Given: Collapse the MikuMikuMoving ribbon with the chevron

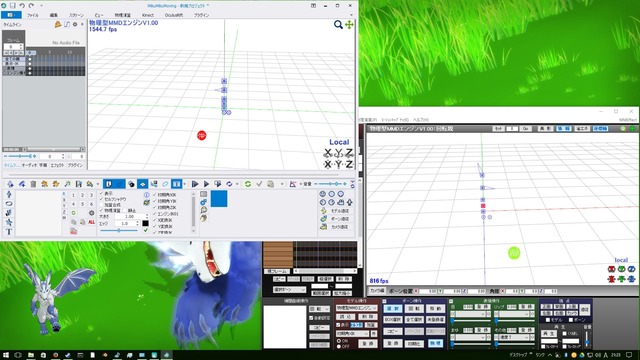Looking at the screenshot, I should [x=351, y=15].
